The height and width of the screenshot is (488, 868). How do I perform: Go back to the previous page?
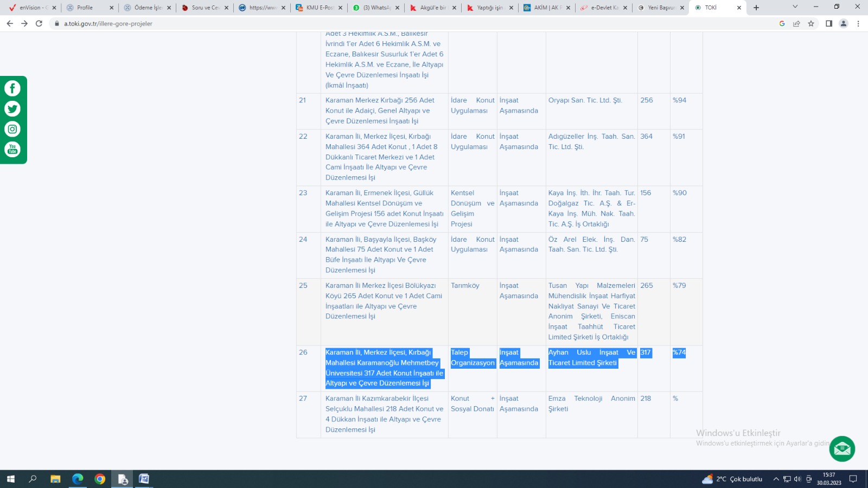coord(10,23)
